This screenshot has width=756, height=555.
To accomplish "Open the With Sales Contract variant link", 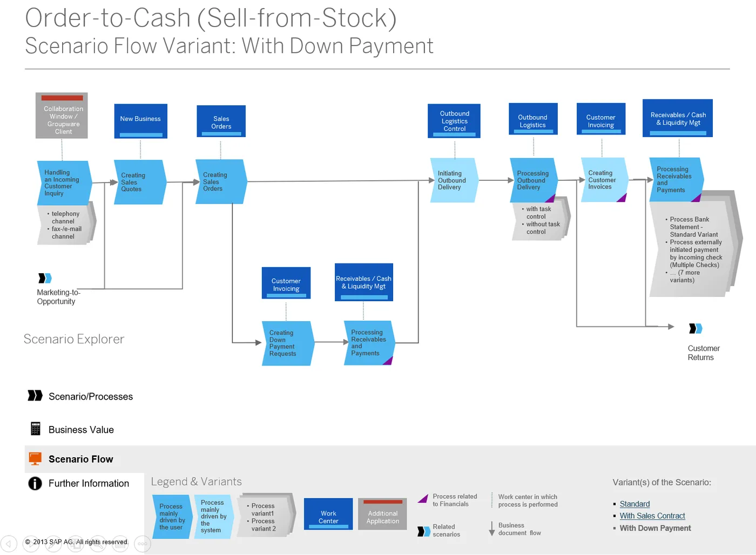I will (652, 516).
